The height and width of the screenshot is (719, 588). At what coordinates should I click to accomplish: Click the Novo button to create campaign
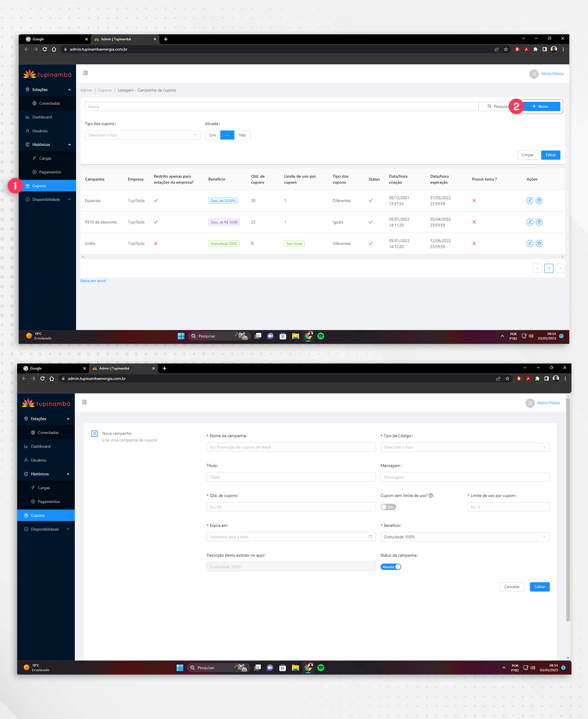[x=544, y=107]
